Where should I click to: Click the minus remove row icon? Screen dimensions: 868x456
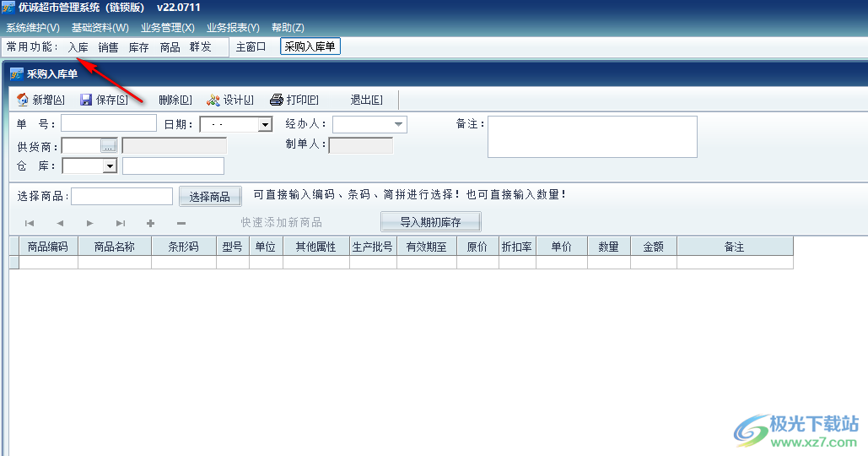(x=181, y=223)
